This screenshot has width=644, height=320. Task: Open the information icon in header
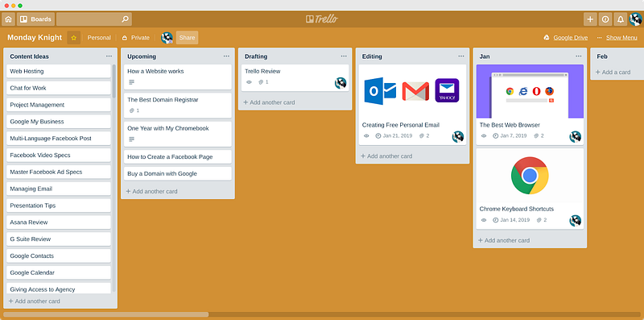click(605, 19)
